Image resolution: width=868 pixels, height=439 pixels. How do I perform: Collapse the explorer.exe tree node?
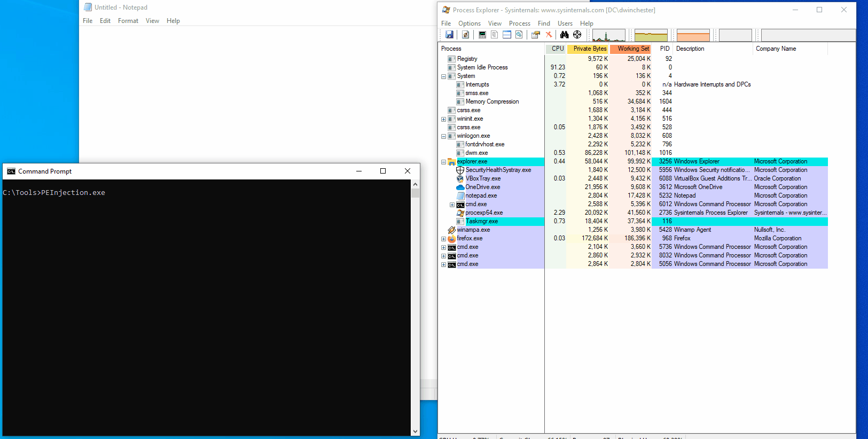tap(443, 162)
